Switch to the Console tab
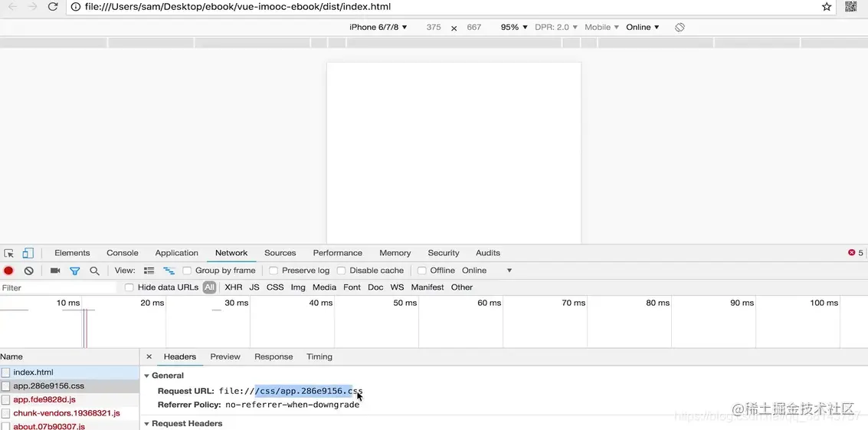The height and width of the screenshot is (430, 868). [123, 253]
